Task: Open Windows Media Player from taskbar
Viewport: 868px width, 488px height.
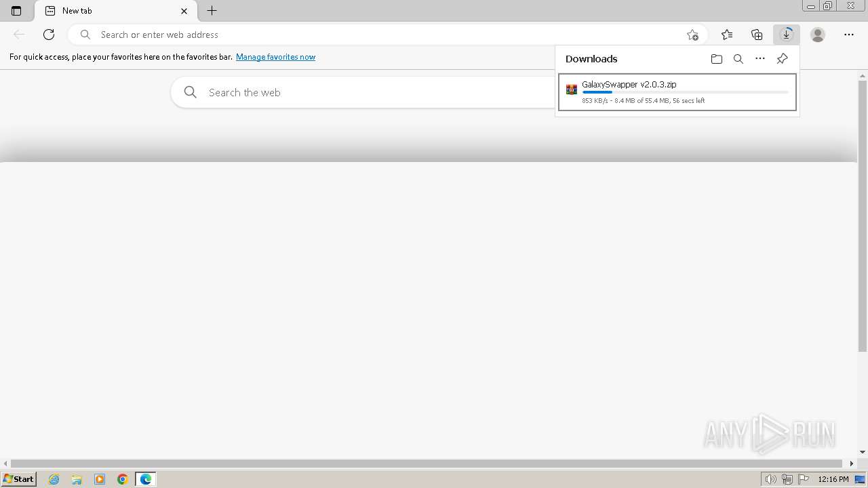Action: 100,479
